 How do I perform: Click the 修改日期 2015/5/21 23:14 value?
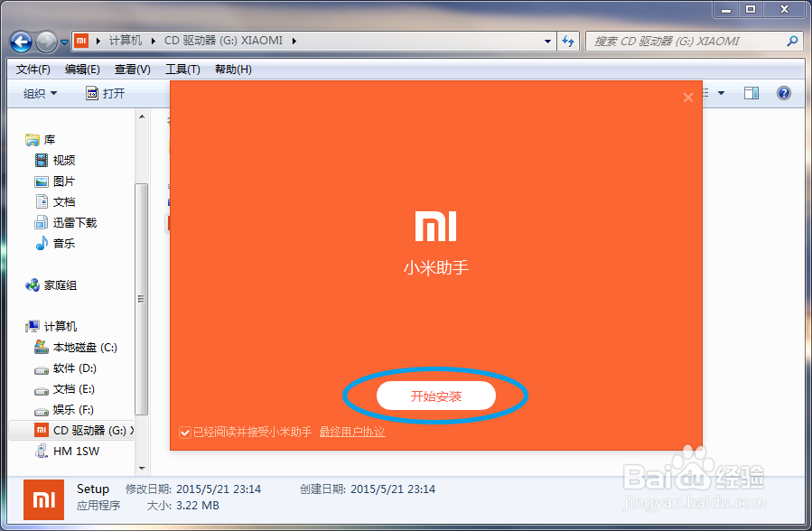coord(219,489)
